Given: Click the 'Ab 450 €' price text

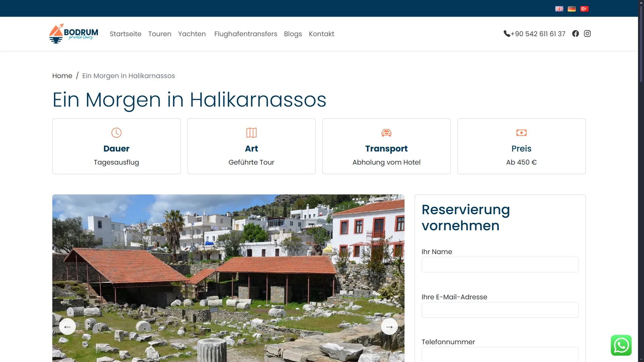Looking at the screenshot, I should point(522,162).
